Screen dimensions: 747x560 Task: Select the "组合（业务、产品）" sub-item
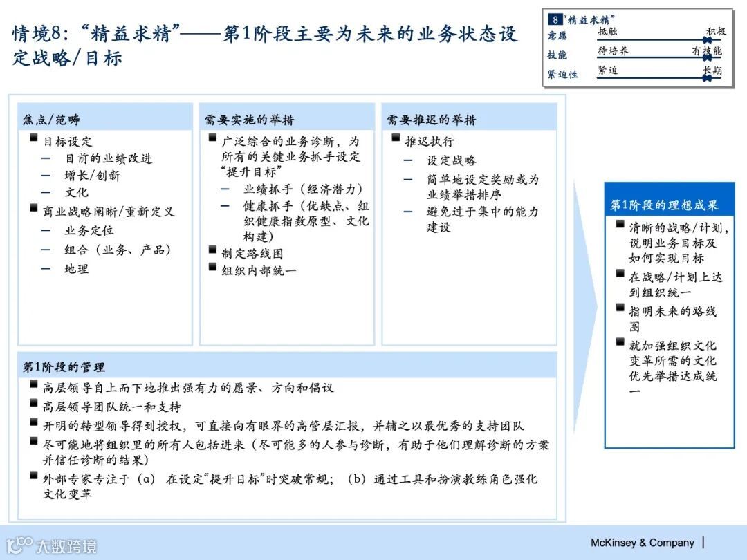[118, 250]
